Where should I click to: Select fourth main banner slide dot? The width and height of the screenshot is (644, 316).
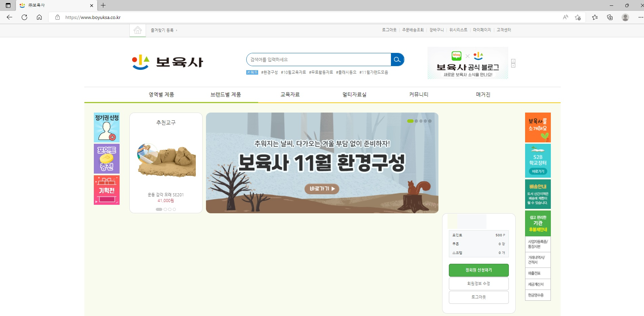tap(425, 121)
